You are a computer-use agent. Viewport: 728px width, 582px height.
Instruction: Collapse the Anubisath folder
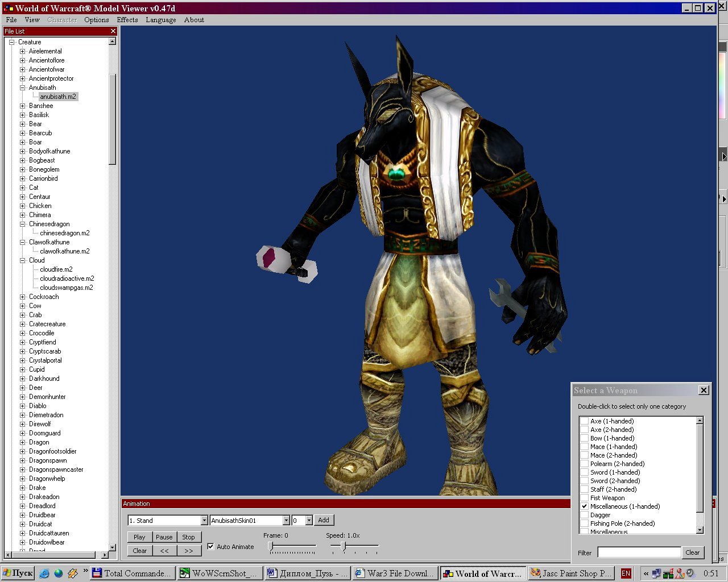[x=23, y=88]
